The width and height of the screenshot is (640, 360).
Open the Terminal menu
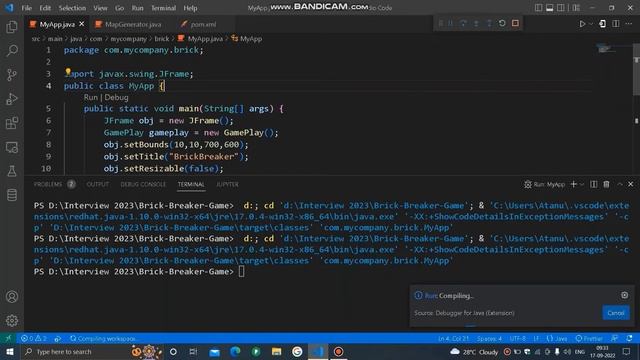click(x=163, y=8)
